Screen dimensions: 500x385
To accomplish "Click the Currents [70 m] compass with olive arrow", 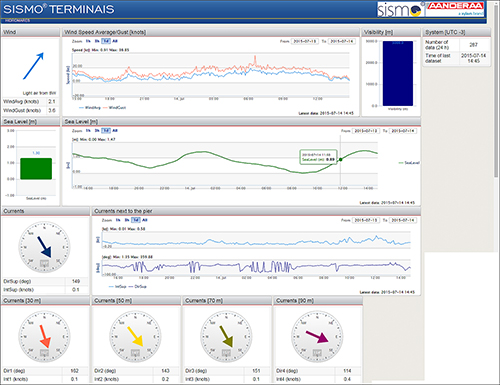I will [226, 337].
